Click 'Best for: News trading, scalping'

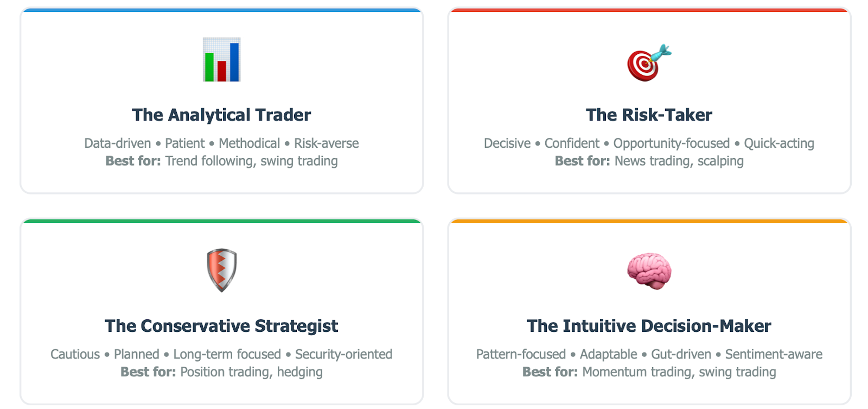tap(649, 161)
